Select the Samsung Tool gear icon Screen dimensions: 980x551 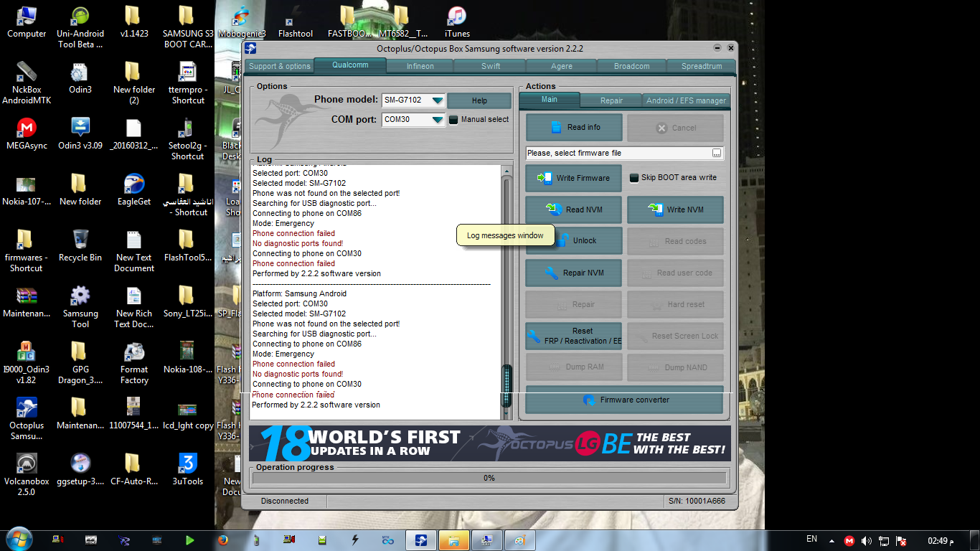click(80, 307)
